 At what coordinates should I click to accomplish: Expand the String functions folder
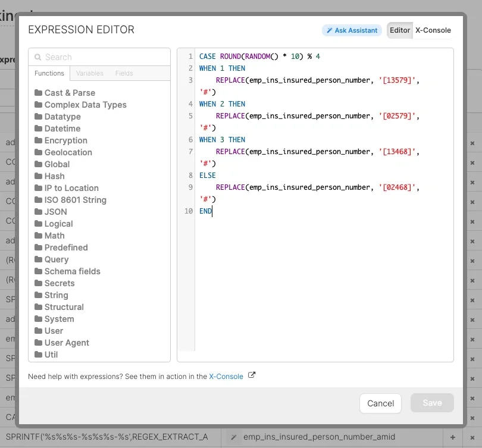(x=51, y=295)
